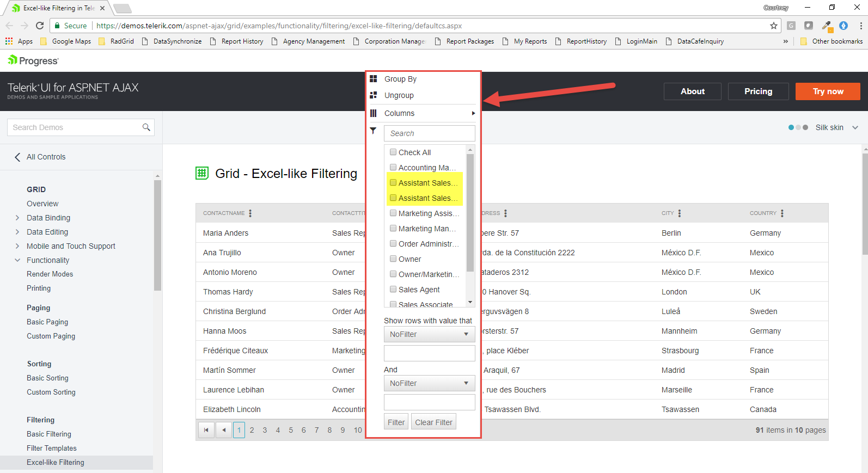Go back with the browser back arrow

click(x=9, y=26)
